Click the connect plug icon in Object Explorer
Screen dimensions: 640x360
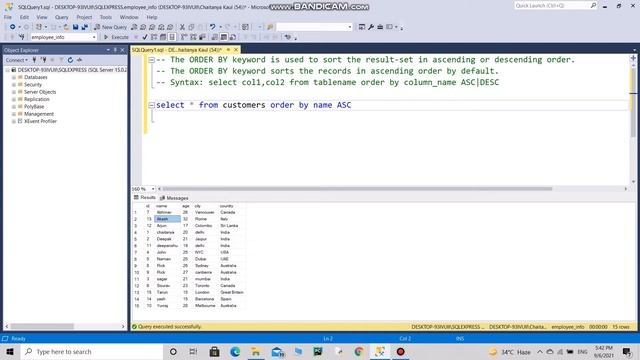tap(34, 60)
